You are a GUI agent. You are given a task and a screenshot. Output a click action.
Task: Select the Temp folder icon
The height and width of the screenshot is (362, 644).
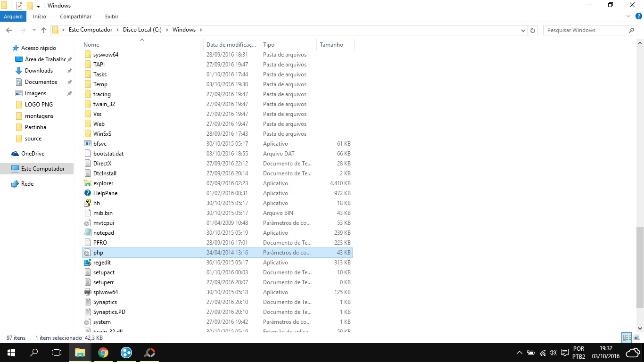tap(87, 84)
